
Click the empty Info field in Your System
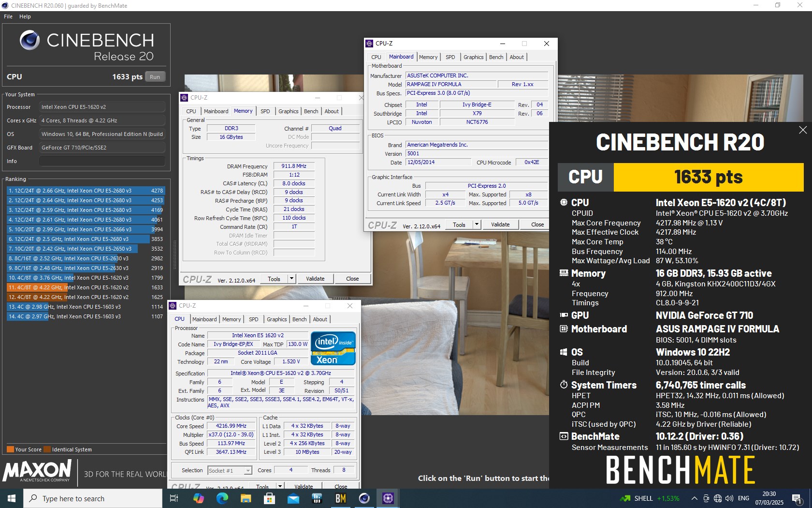pyautogui.click(x=102, y=161)
